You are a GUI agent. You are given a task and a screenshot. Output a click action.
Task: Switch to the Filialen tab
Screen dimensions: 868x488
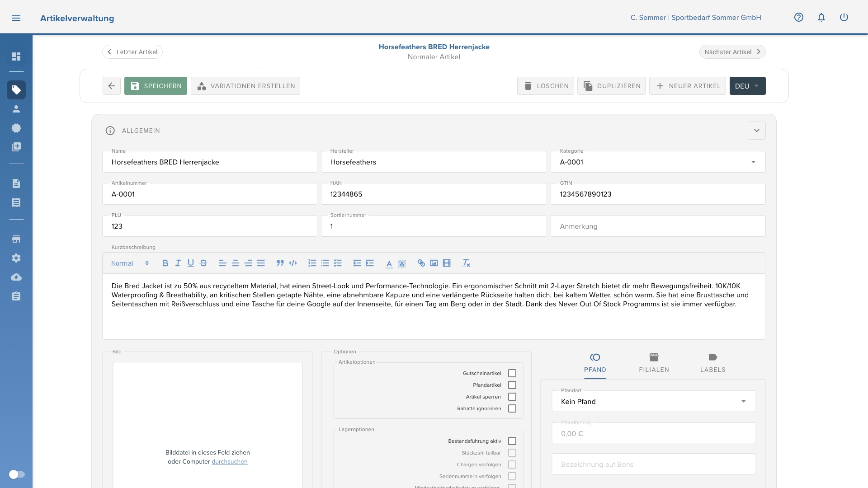click(654, 363)
